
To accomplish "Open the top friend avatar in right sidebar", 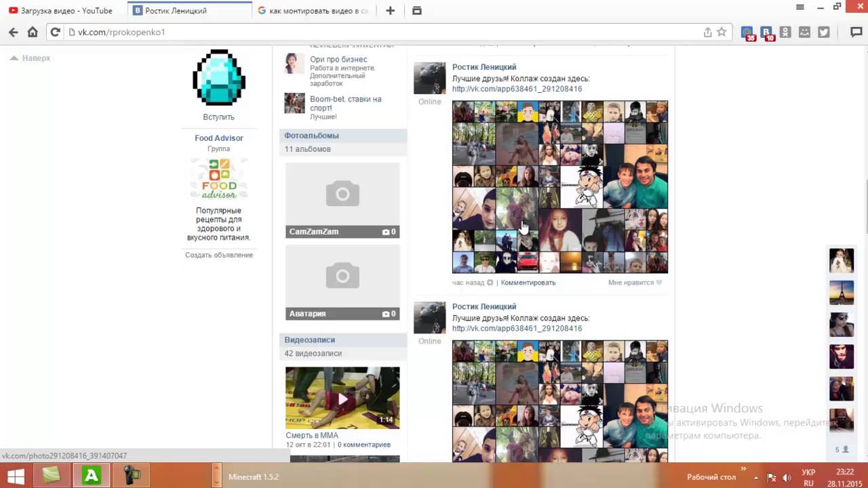I will (842, 260).
